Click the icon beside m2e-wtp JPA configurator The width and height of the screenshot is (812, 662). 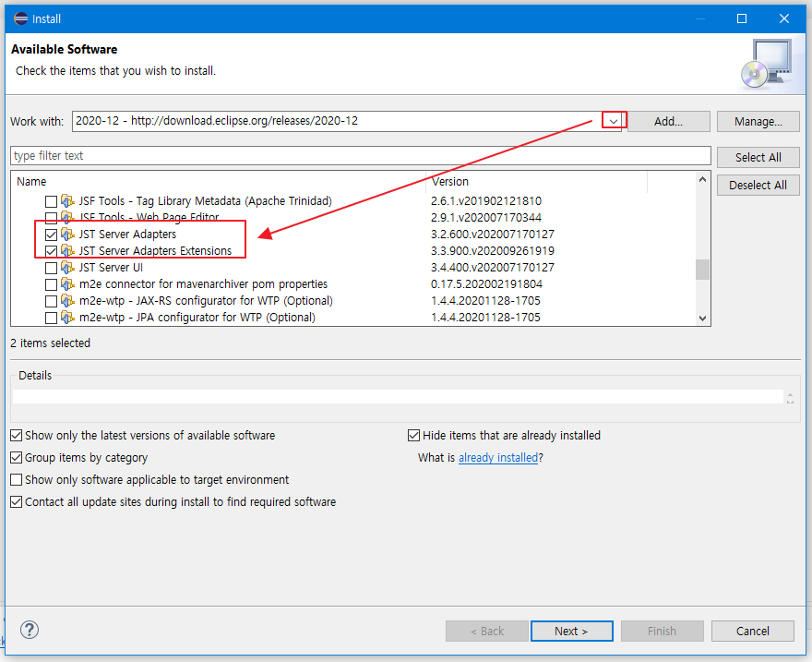tap(67, 317)
